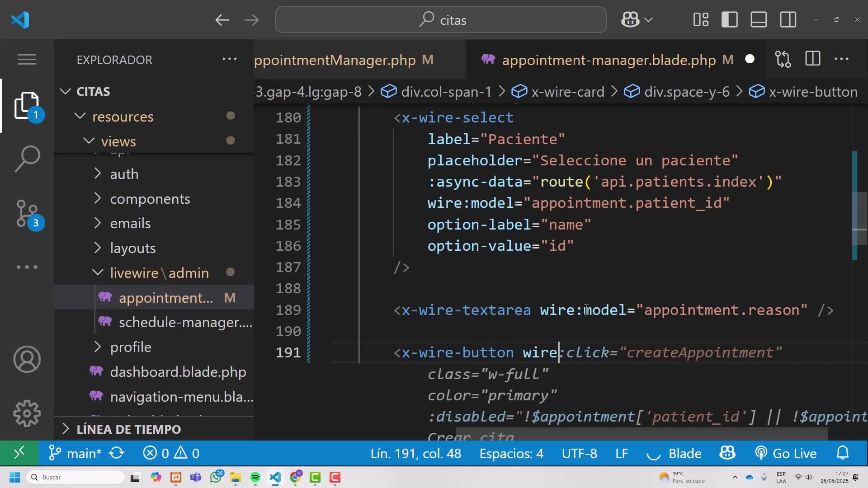Click main* branch in status bar
The height and width of the screenshot is (488, 868).
point(75,453)
